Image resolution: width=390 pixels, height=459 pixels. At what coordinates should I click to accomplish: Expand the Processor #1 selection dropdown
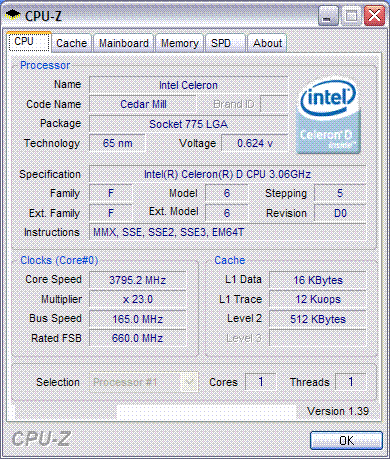point(144,382)
